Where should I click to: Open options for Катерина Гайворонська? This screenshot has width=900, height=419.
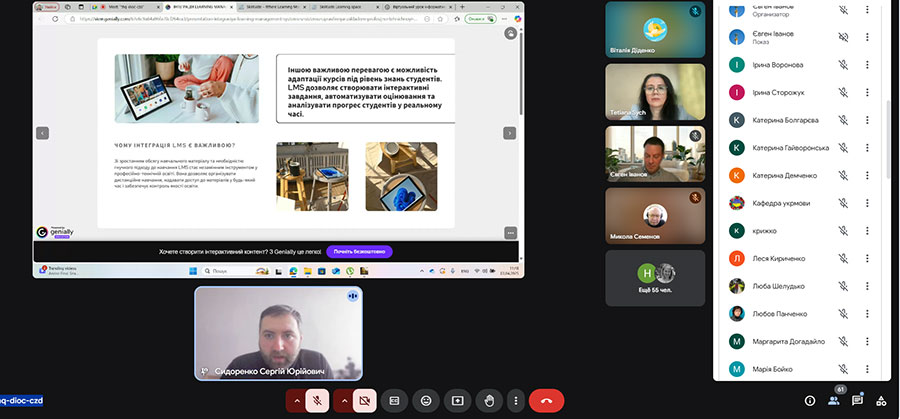[x=867, y=148]
